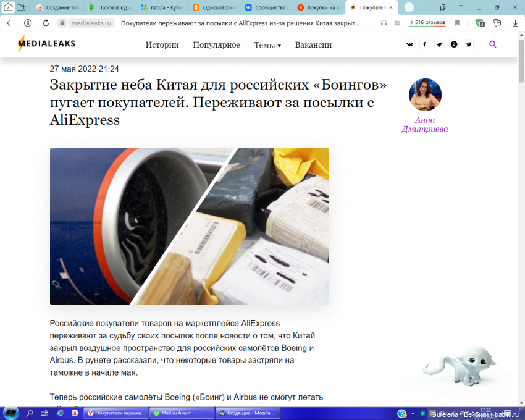Open the Telegram channel icon
525x420 pixels.
pos(439,44)
